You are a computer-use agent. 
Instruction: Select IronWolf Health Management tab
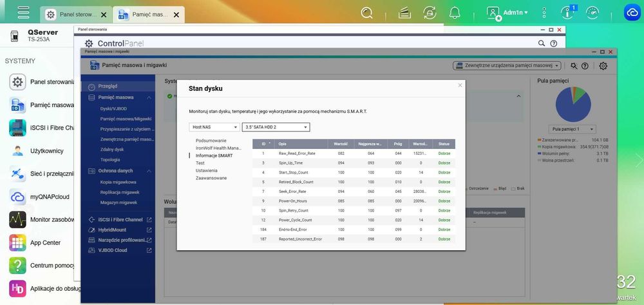pos(218,148)
